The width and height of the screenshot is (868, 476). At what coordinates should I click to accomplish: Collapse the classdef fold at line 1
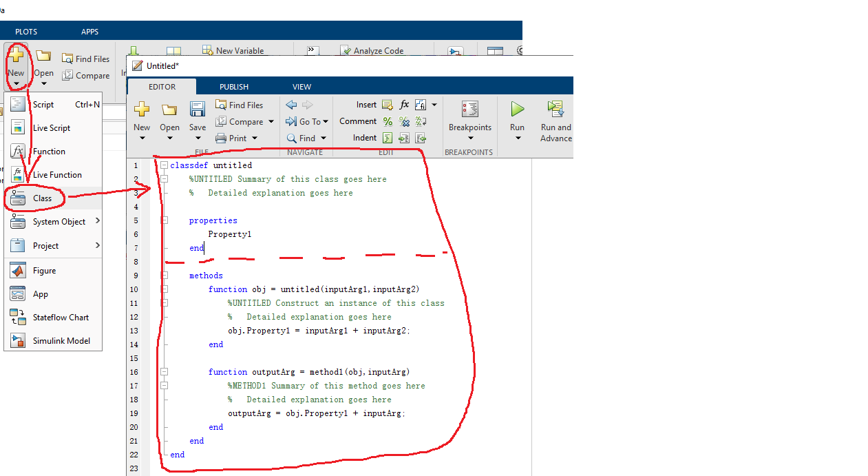[164, 165]
